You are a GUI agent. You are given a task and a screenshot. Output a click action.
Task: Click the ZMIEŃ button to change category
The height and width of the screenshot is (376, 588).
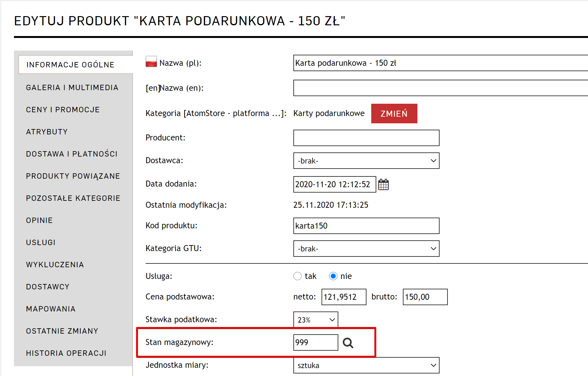394,113
